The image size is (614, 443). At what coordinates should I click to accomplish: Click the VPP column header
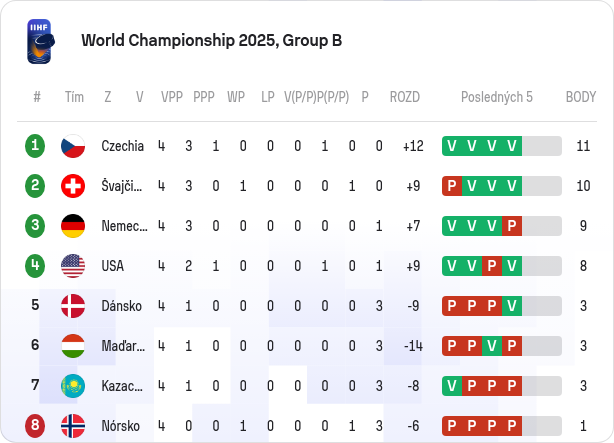[172, 97]
